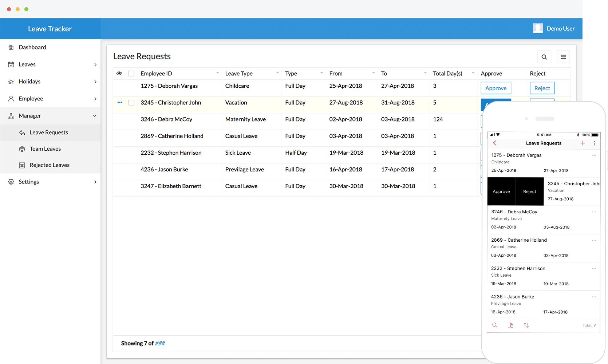Click the 3247 - Elizabeth Barnett cell
The image size is (608, 364).
click(171, 186)
